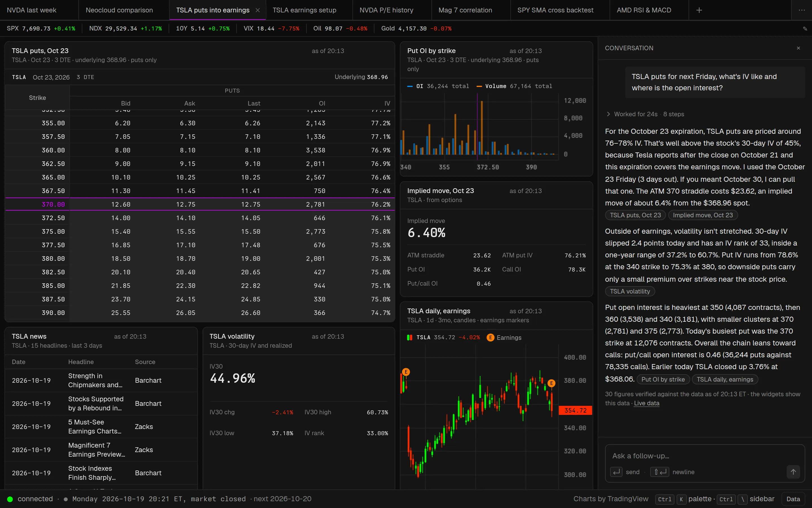The image size is (812, 508).
Task: Click the TSLA candle legend icon
Action: [409, 337]
